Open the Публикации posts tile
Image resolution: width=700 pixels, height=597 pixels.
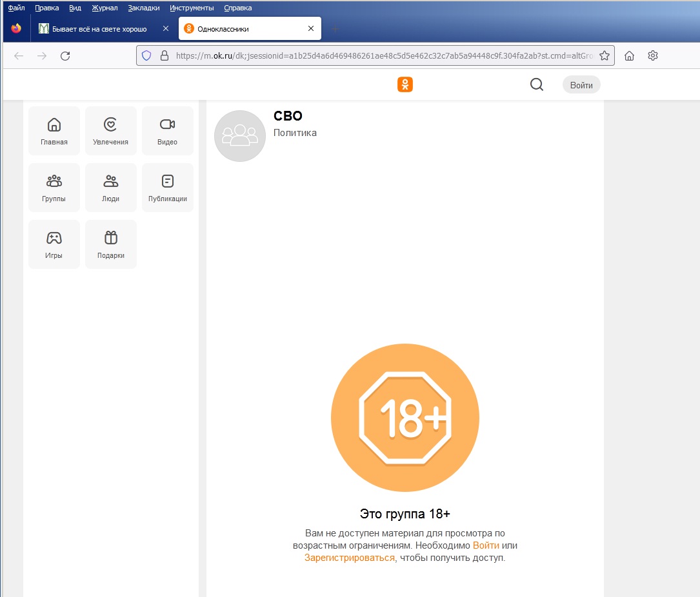coord(167,188)
